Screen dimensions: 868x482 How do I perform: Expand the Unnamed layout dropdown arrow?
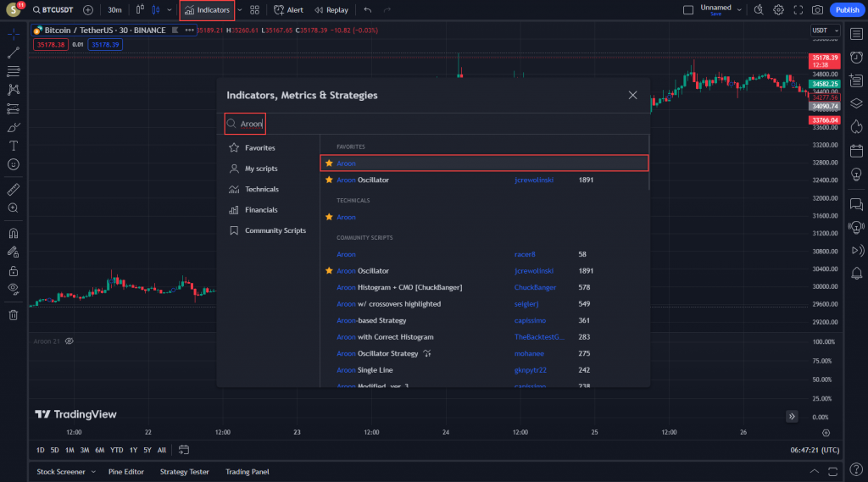pyautogui.click(x=739, y=10)
